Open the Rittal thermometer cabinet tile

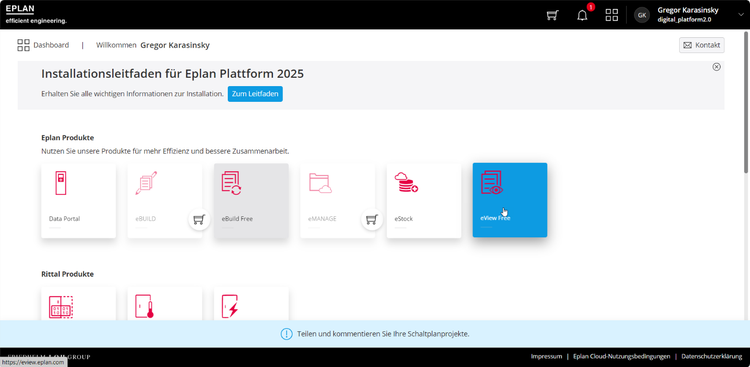point(165,304)
